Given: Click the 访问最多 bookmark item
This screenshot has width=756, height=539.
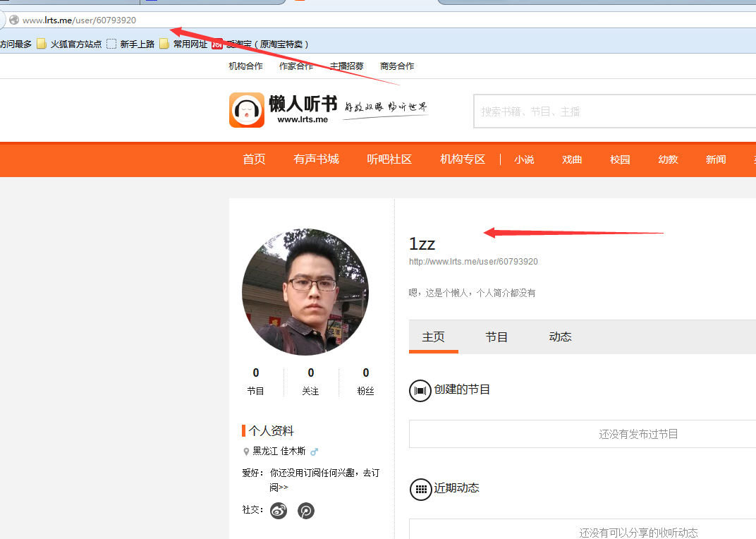Looking at the screenshot, I should click(16, 44).
